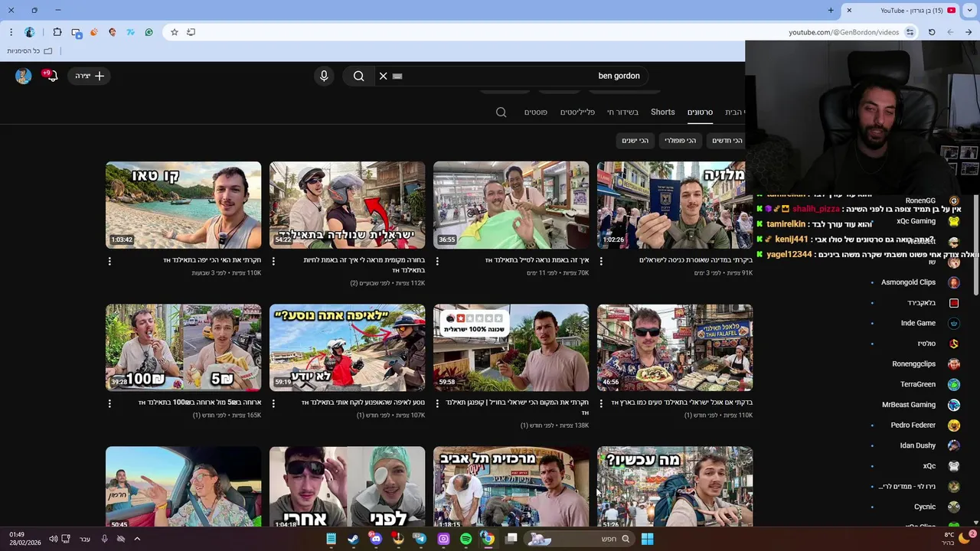This screenshot has height=551, width=980.
Task: Open the מרכזית תל אביב video thumbnail
Action: [x=511, y=486]
